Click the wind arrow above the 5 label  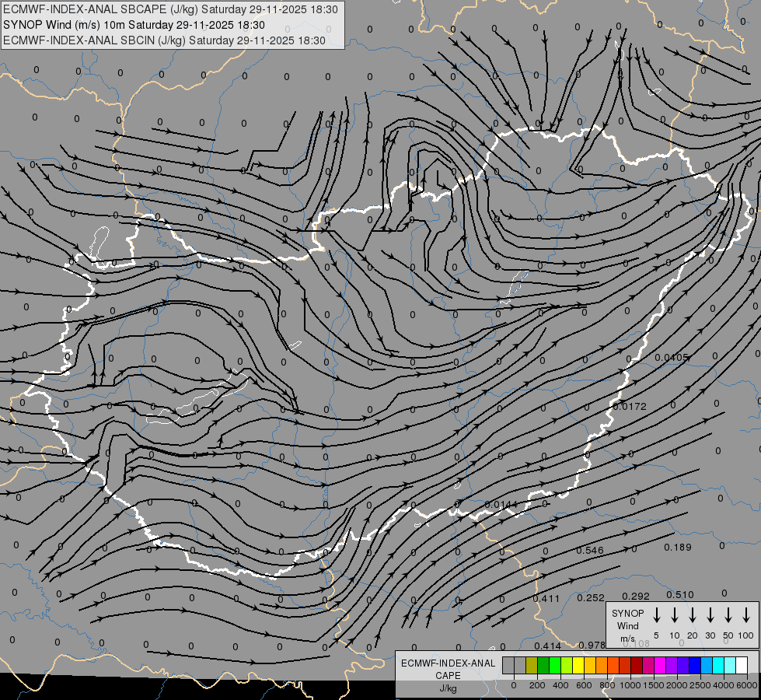pyautogui.click(x=656, y=615)
